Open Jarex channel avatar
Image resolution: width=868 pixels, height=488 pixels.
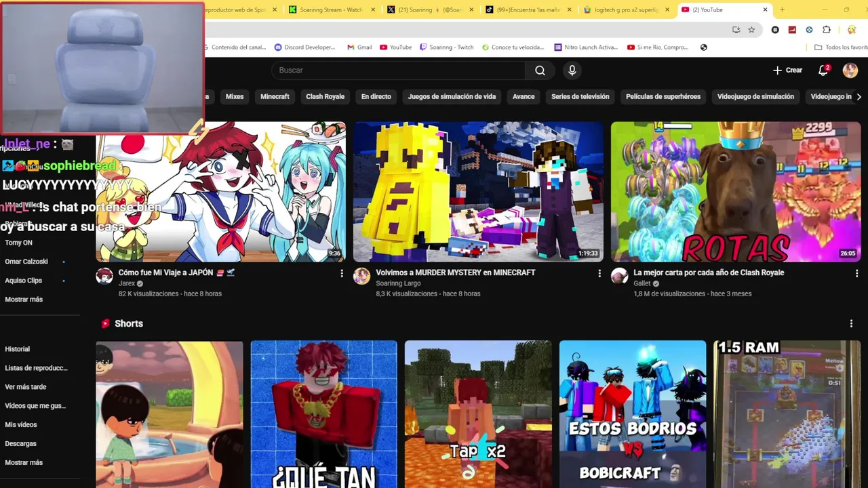(x=104, y=276)
